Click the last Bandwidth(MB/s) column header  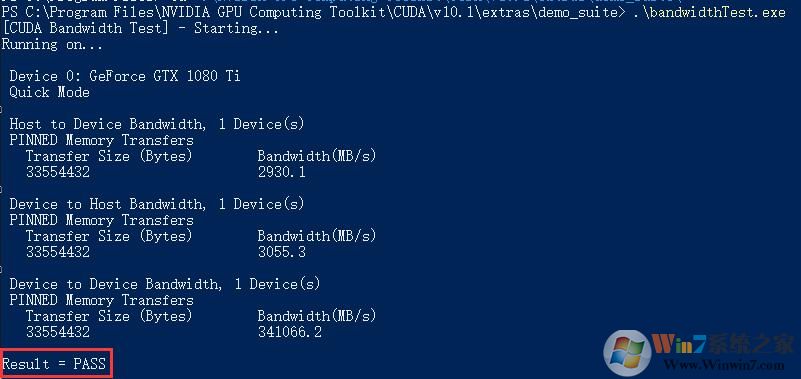tap(317, 316)
